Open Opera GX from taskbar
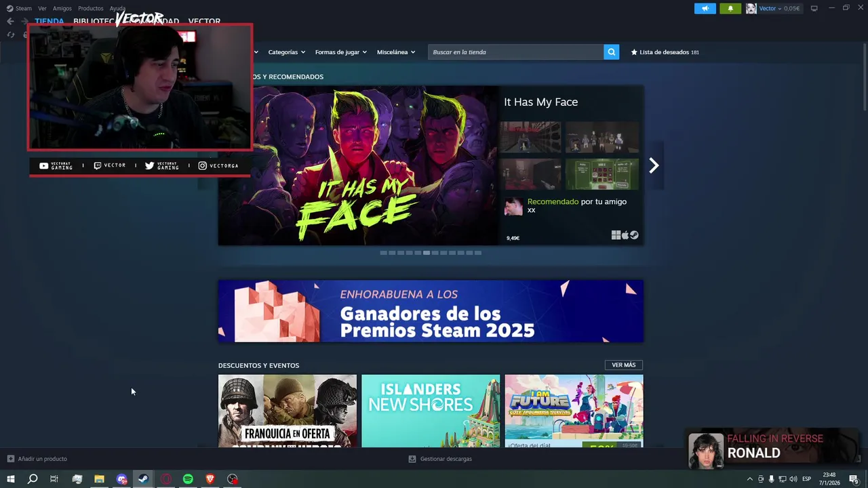The image size is (868, 488). pos(165,479)
